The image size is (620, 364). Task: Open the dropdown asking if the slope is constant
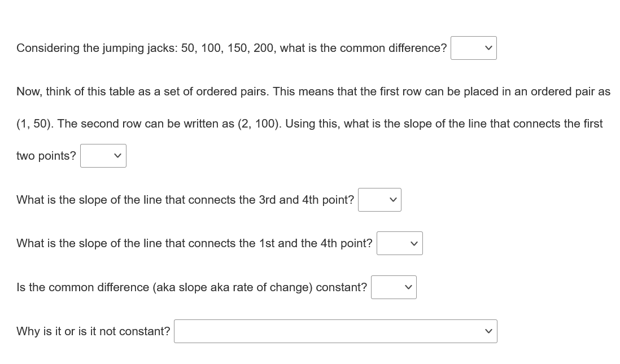click(394, 287)
